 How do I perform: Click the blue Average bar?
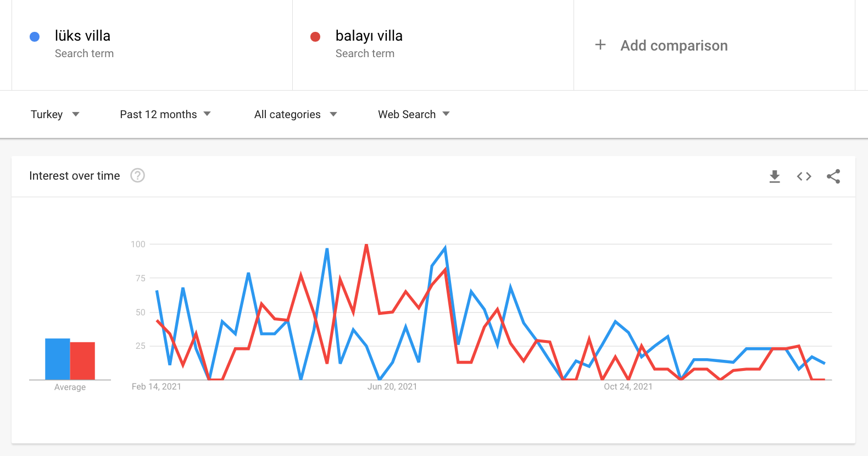pos(58,359)
